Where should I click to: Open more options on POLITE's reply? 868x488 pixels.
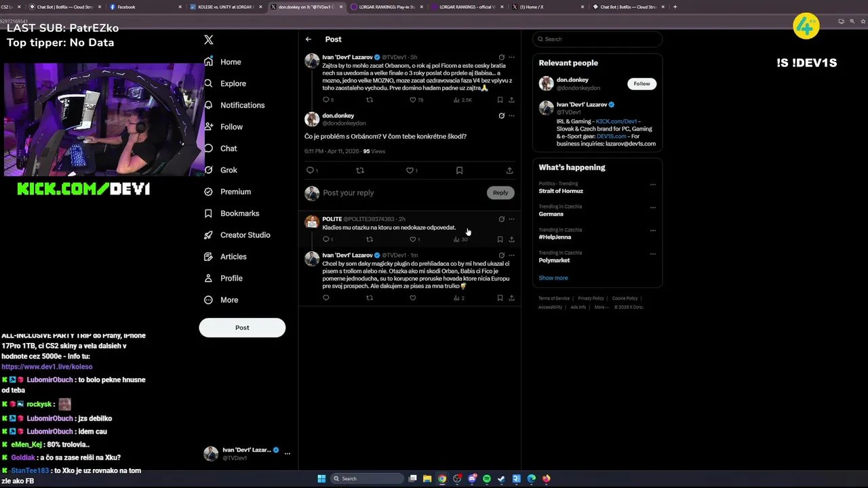(x=511, y=219)
